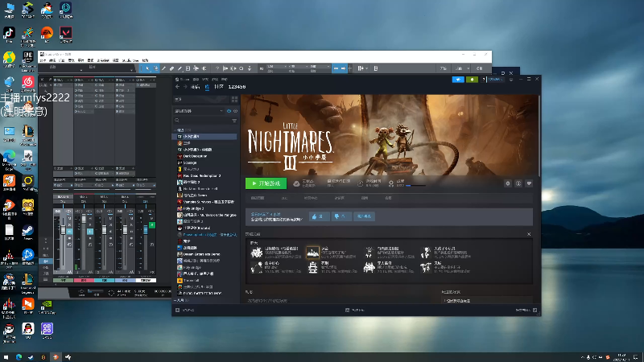This screenshot has width=644, height=362.
Task: Switch the Steam library to grid view
Action: [x=234, y=99]
